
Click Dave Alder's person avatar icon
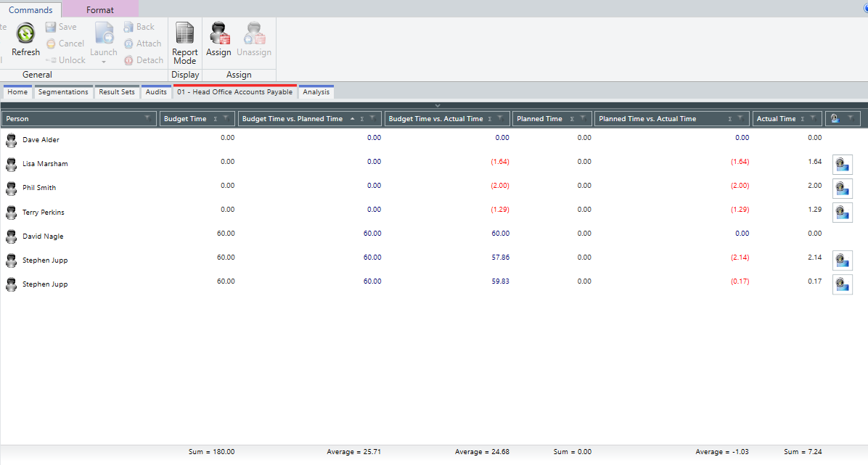click(x=11, y=140)
